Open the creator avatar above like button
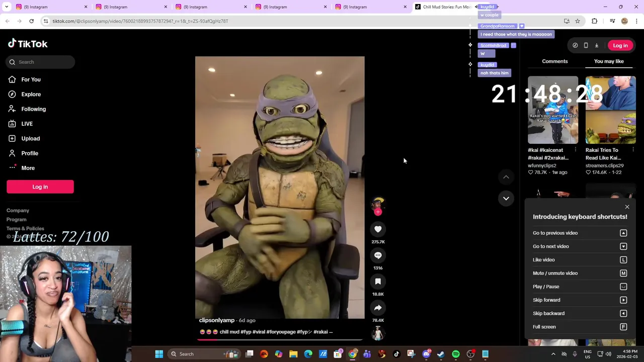Image resolution: width=644 pixels, height=362 pixels. [x=378, y=204]
